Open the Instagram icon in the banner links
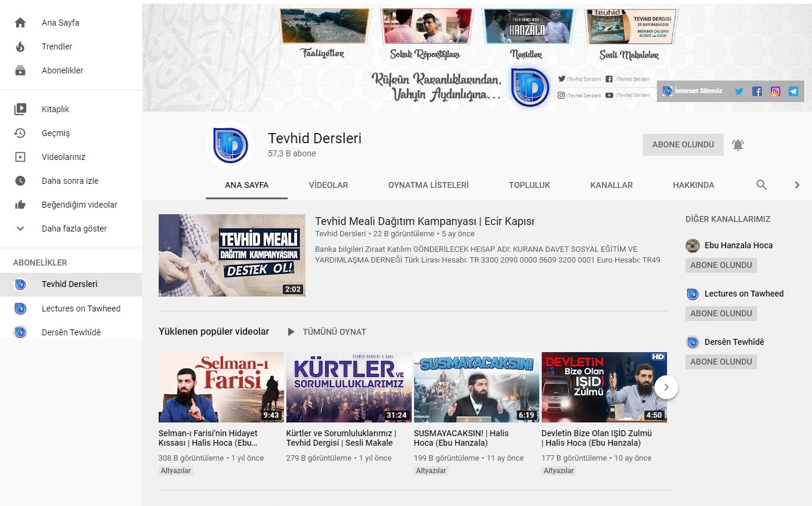Screen dimensions: 812x506 776,91
